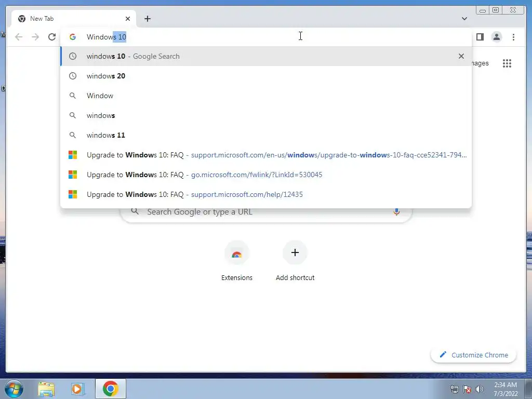Show the taskbar clock and date
532x399 pixels.
(506, 389)
